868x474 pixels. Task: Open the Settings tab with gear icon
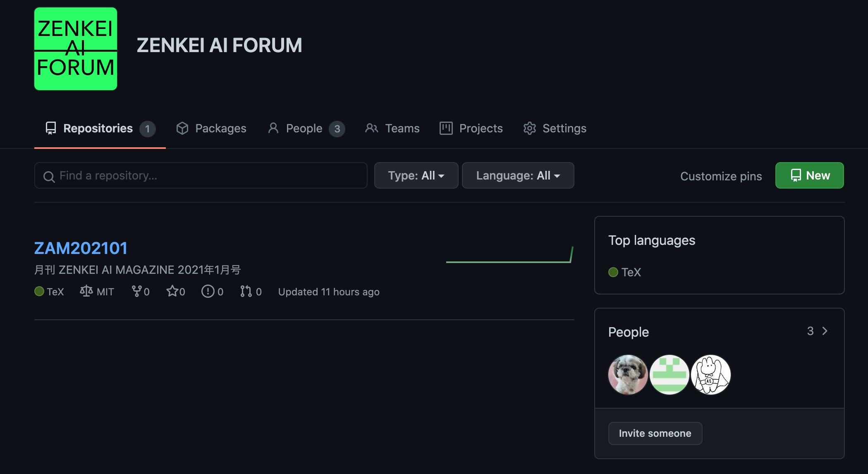pyautogui.click(x=555, y=128)
